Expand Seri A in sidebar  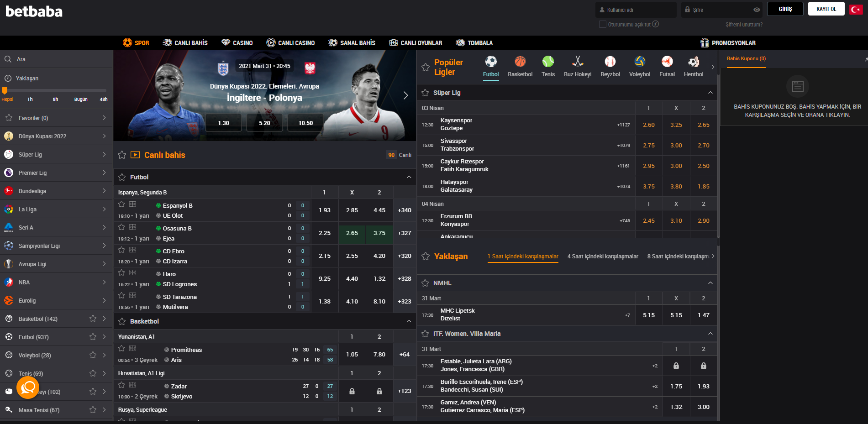coord(104,227)
